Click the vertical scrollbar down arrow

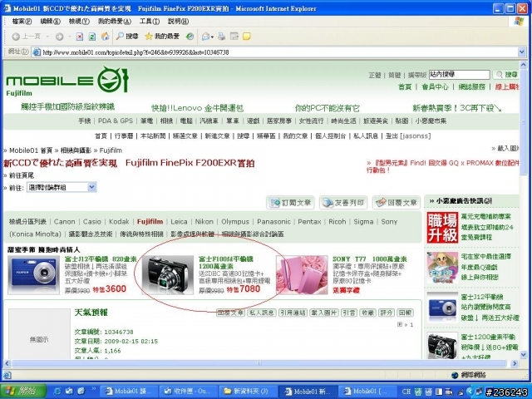pos(523,355)
